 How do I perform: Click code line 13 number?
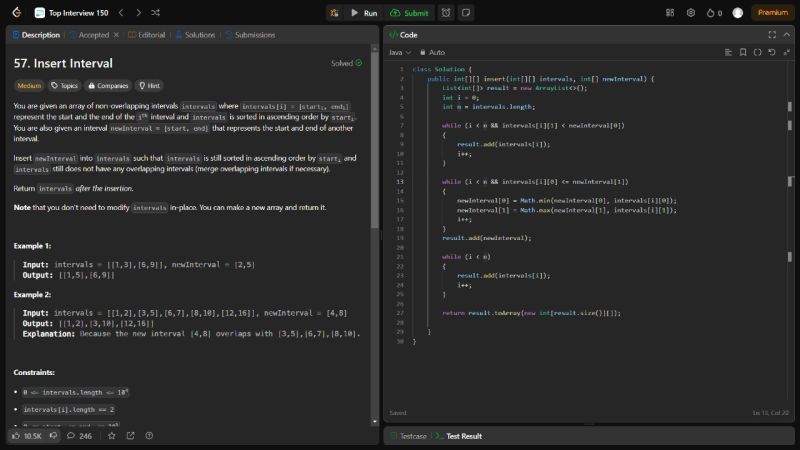point(399,182)
